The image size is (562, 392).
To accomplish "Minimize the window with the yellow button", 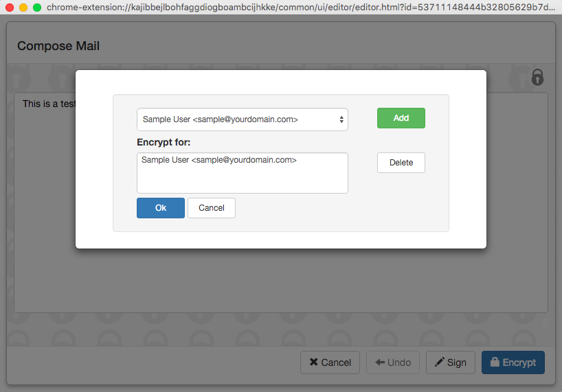I will pos(23,7).
